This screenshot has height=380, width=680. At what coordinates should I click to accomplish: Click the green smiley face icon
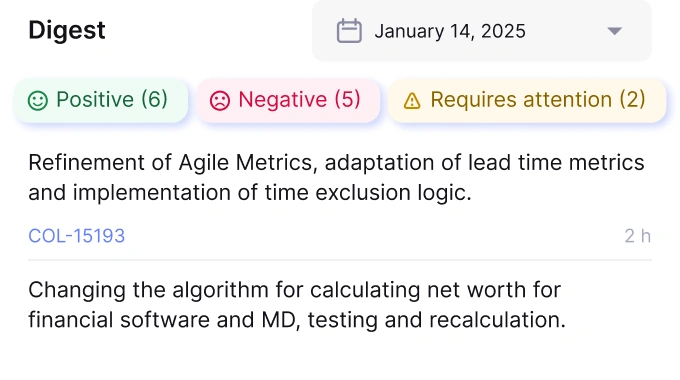38,101
